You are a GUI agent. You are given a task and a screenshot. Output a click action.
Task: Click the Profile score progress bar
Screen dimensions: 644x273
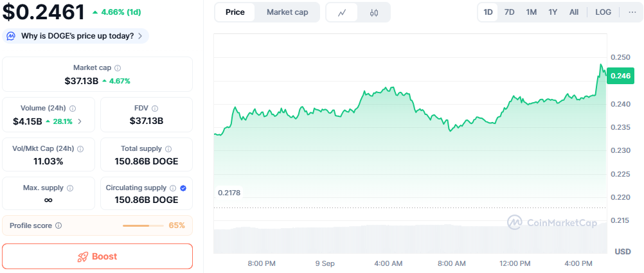tap(143, 225)
